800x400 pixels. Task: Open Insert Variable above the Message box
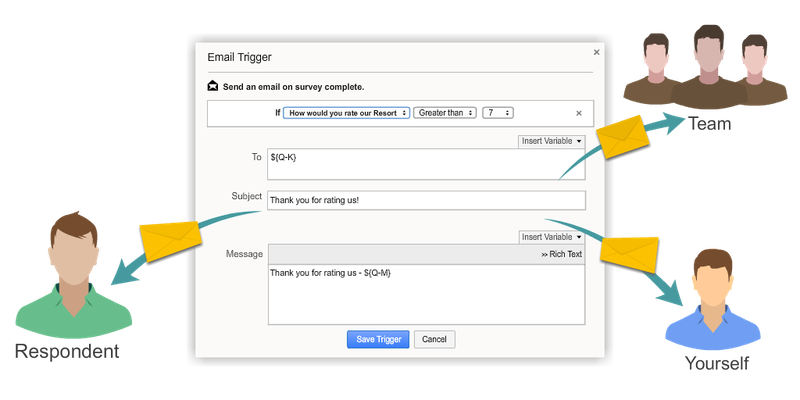tap(551, 237)
